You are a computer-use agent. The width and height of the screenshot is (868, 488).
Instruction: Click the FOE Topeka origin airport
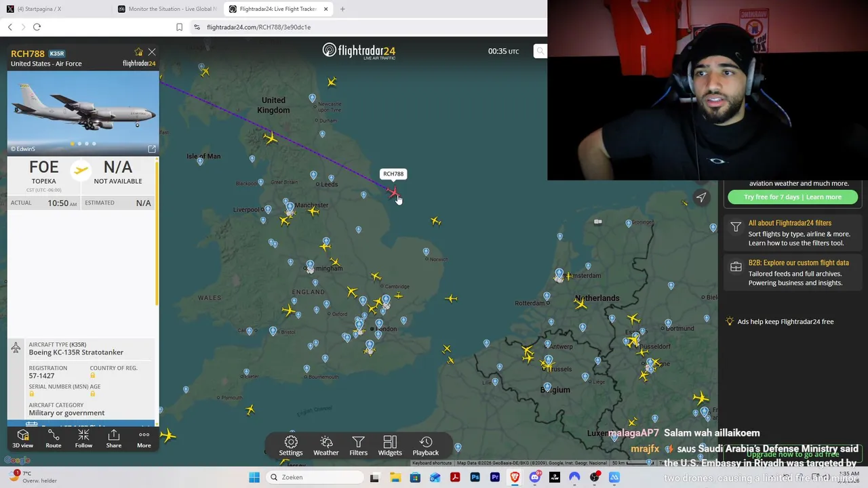pyautogui.click(x=43, y=171)
